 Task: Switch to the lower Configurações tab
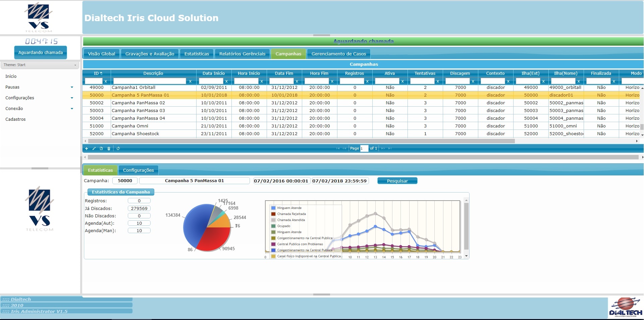pos(138,170)
